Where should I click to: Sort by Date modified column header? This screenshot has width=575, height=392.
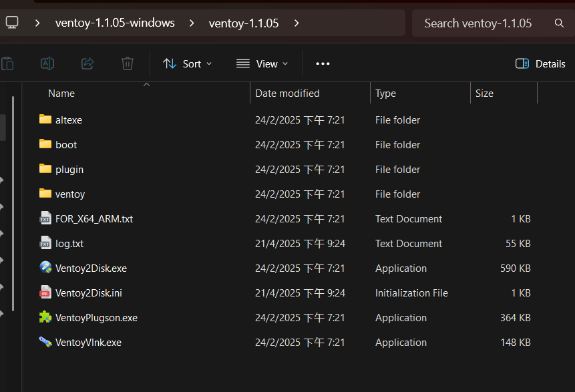[x=287, y=93]
